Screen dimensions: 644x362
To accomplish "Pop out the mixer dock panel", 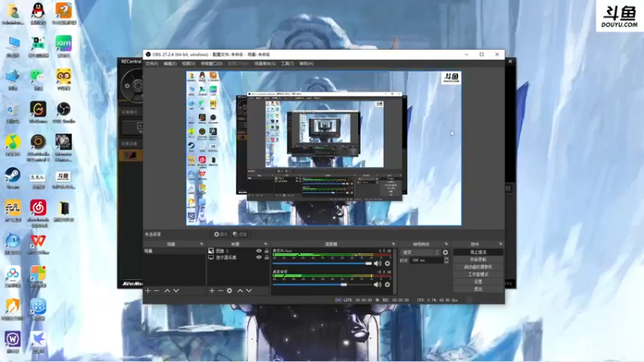I will pos(393,245).
